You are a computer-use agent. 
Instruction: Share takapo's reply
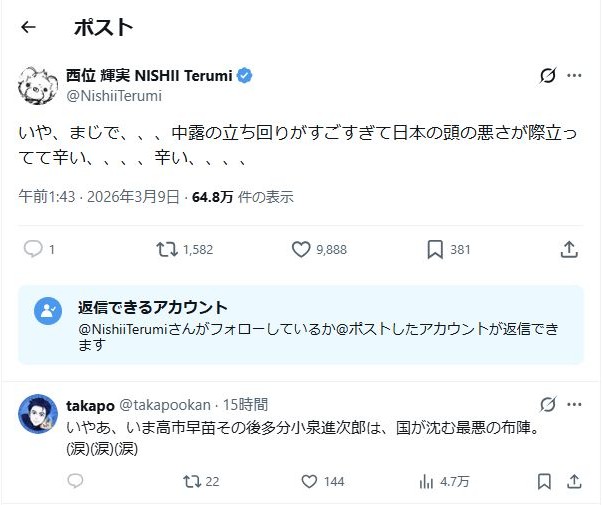(575, 481)
